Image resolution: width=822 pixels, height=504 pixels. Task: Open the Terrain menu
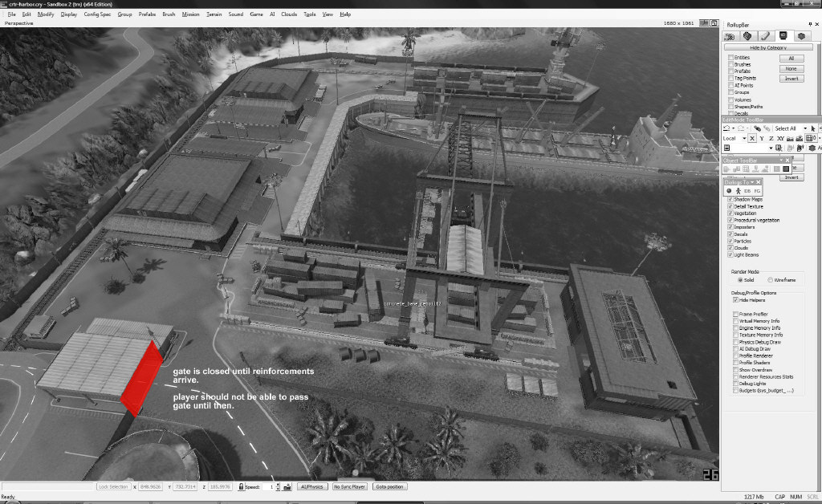pyautogui.click(x=214, y=14)
